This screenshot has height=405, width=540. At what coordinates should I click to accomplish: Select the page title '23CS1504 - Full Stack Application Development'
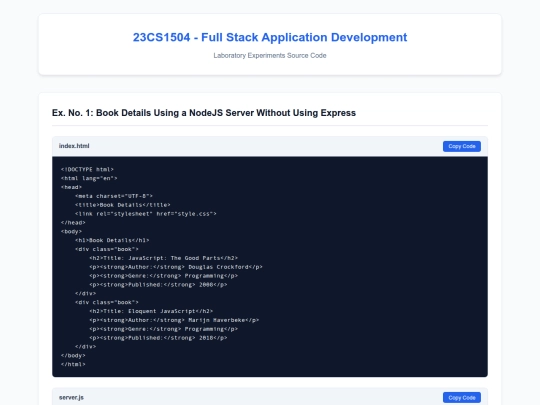(x=270, y=37)
